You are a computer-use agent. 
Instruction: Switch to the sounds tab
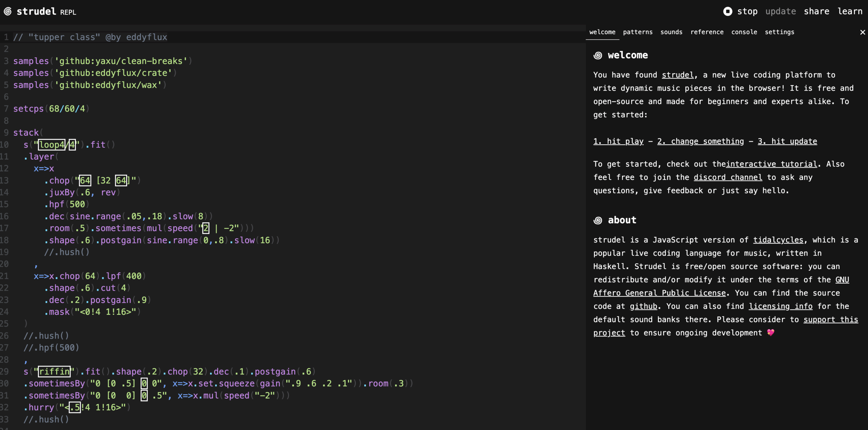(672, 32)
